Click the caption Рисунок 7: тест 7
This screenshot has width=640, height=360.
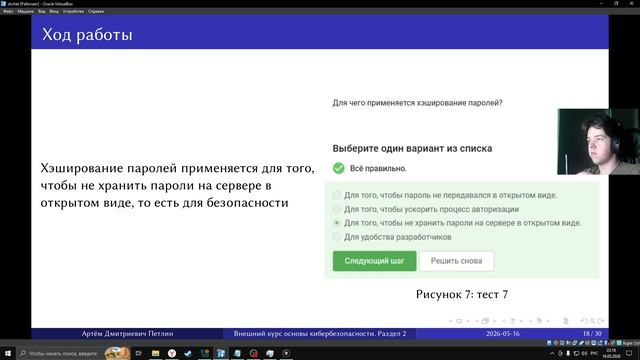[x=462, y=294]
